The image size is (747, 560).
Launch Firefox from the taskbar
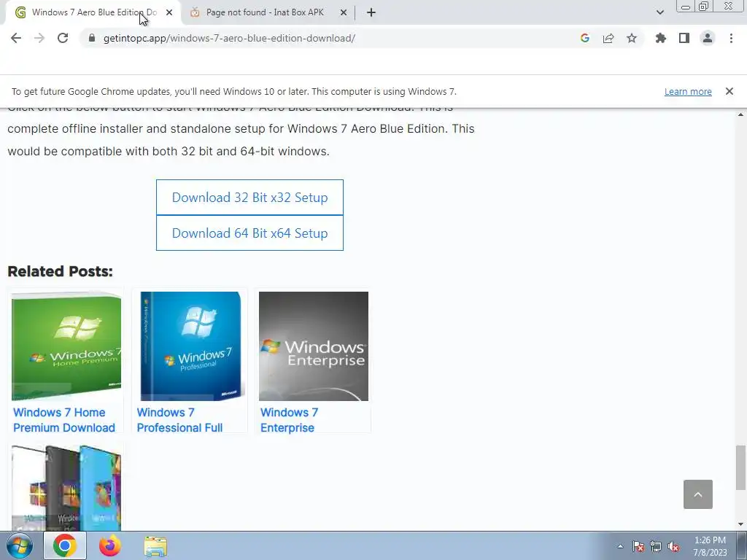click(x=110, y=545)
